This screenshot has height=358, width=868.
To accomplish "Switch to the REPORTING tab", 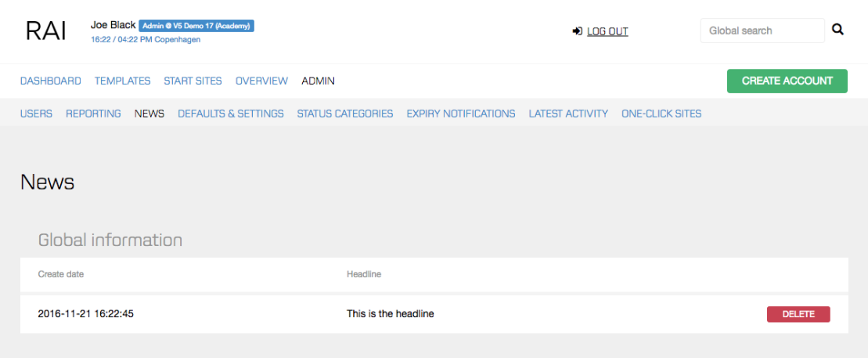I will point(93,114).
